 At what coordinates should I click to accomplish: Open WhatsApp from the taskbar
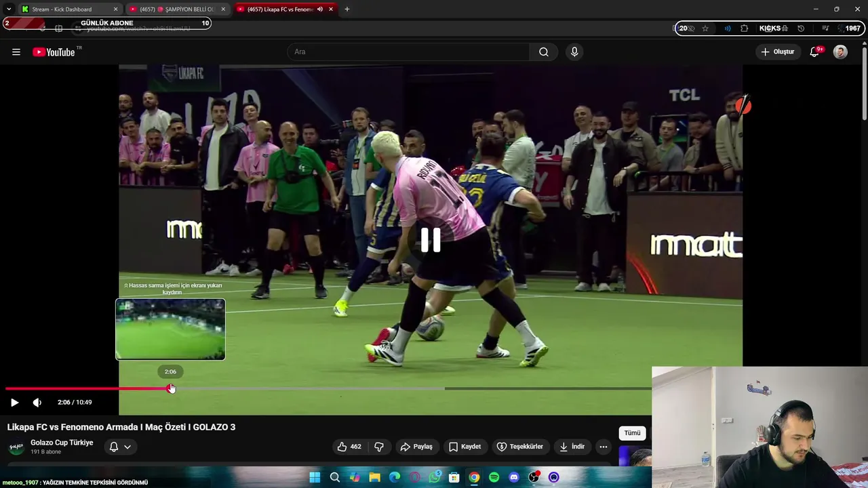tap(435, 478)
